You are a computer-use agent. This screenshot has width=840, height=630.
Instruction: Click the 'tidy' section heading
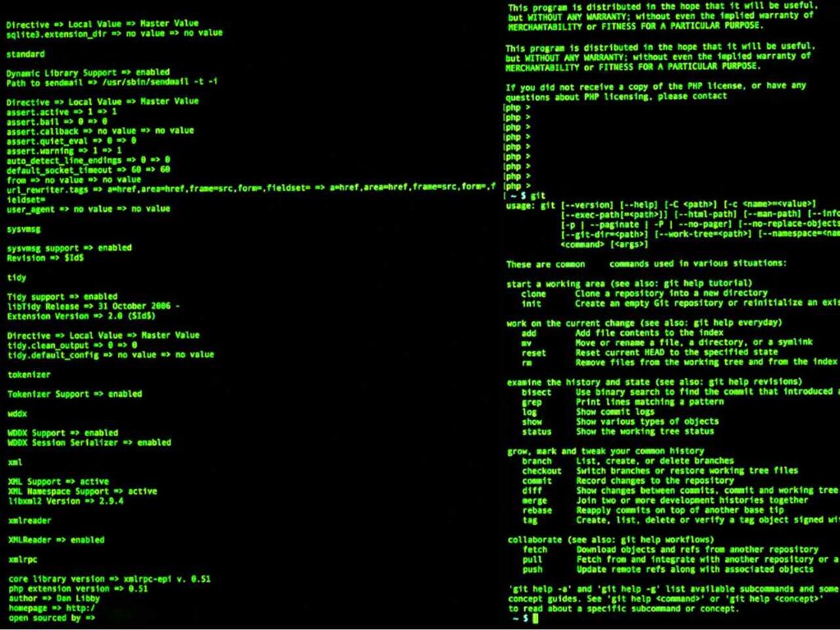16,278
